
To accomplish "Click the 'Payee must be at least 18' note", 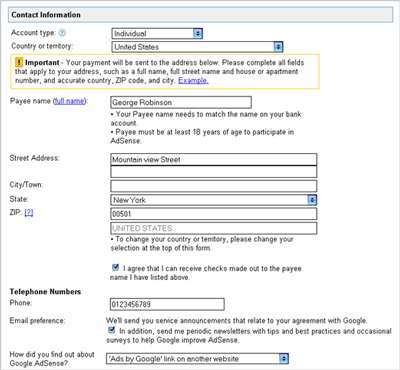I will click(x=202, y=136).
